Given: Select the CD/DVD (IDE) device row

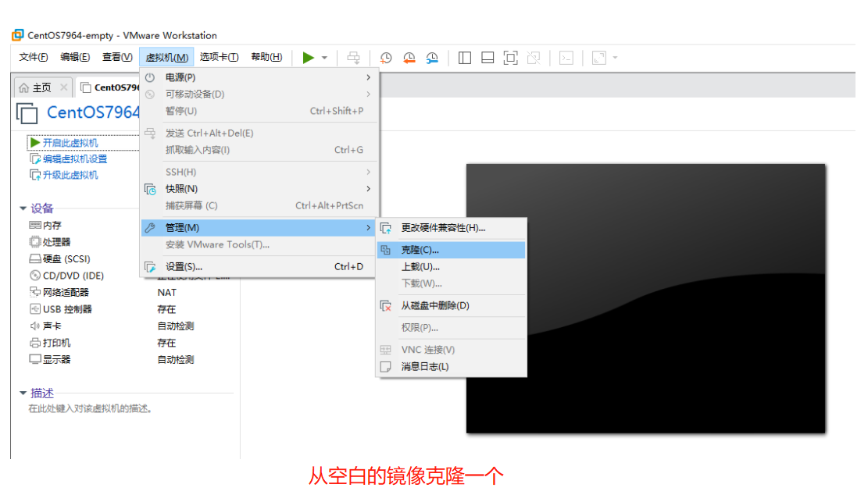Looking at the screenshot, I should 66,276.
